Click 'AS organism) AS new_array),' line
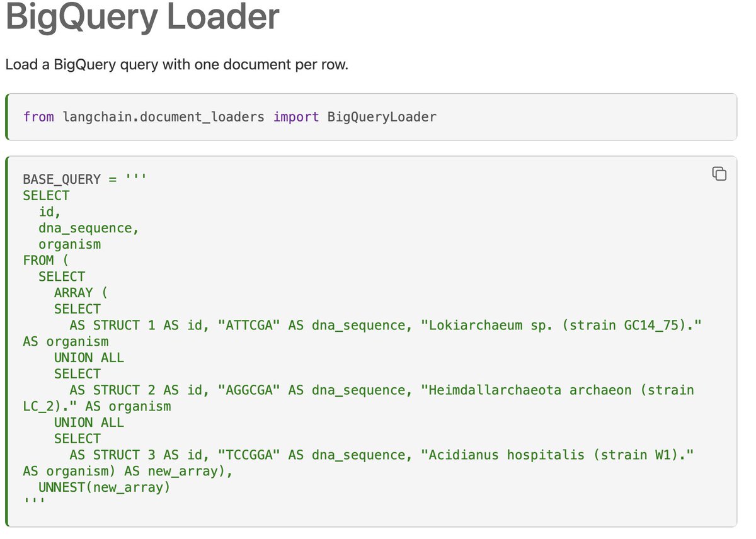 tap(128, 471)
